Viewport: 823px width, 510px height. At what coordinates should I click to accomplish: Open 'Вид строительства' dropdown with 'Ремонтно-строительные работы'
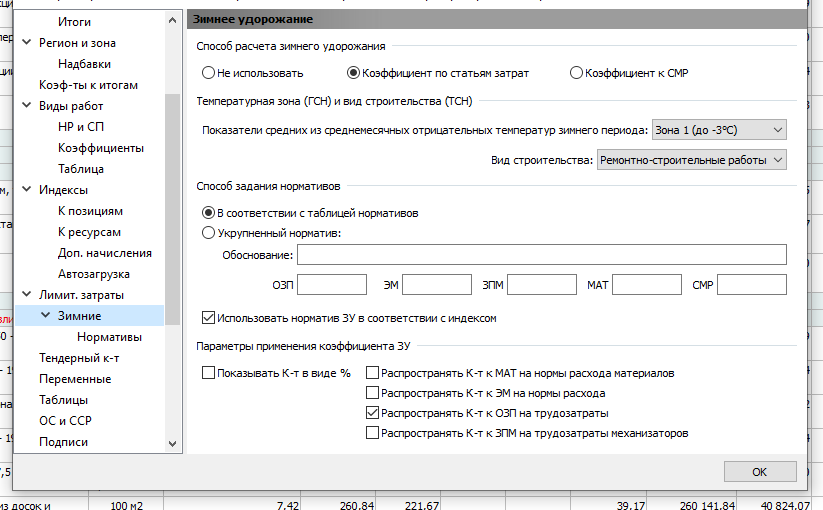691,160
